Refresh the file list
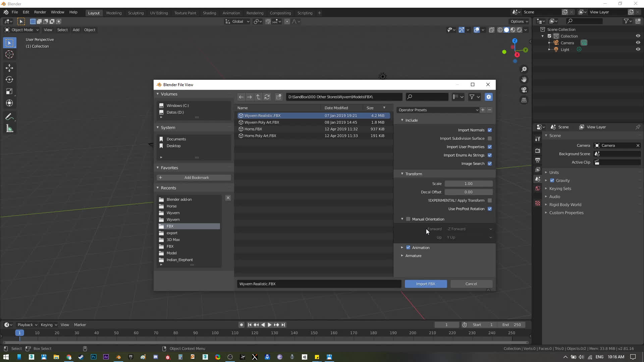644x362 pixels. tap(267, 97)
